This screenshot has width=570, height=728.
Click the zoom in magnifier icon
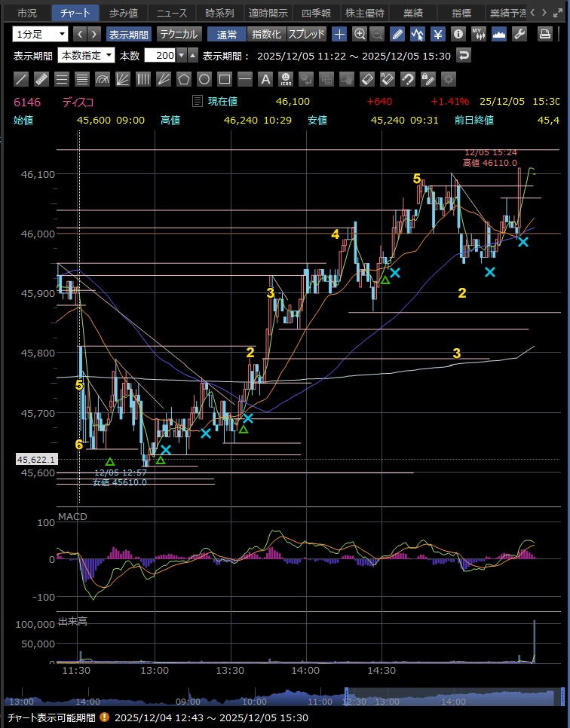tap(360, 34)
